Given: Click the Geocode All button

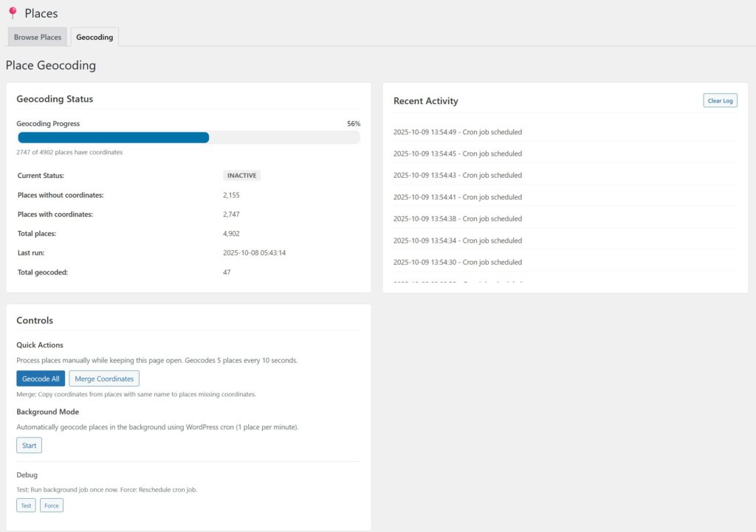Looking at the screenshot, I should 41,379.
